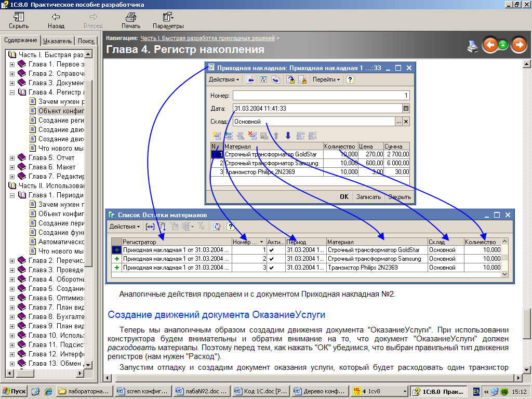Expand the Глава 10. Исполь tree node
The height and width of the screenshot is (399, 532).
pyautogui.click(x=12, y=336)
